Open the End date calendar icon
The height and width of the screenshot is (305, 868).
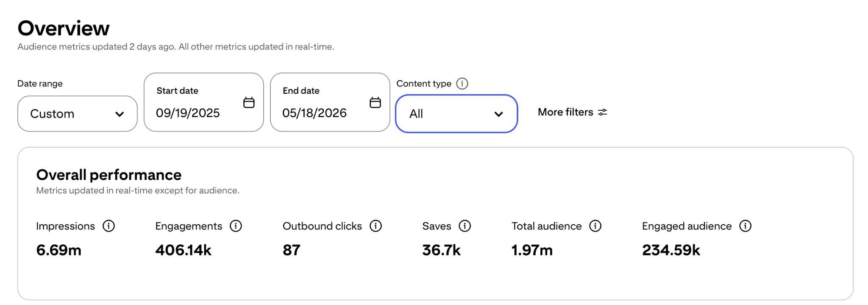pyautogui.click(x=375, y=102)
